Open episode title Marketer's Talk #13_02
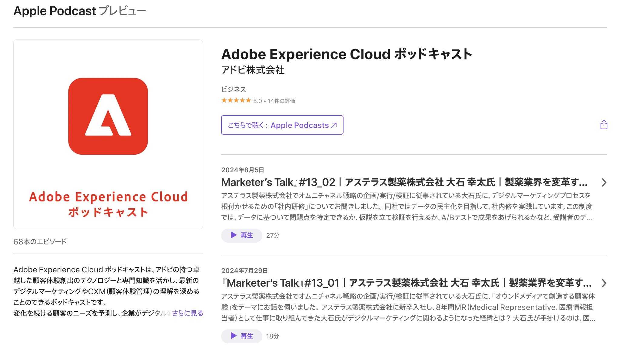644x350 pixels. click(x=404, y=182)
